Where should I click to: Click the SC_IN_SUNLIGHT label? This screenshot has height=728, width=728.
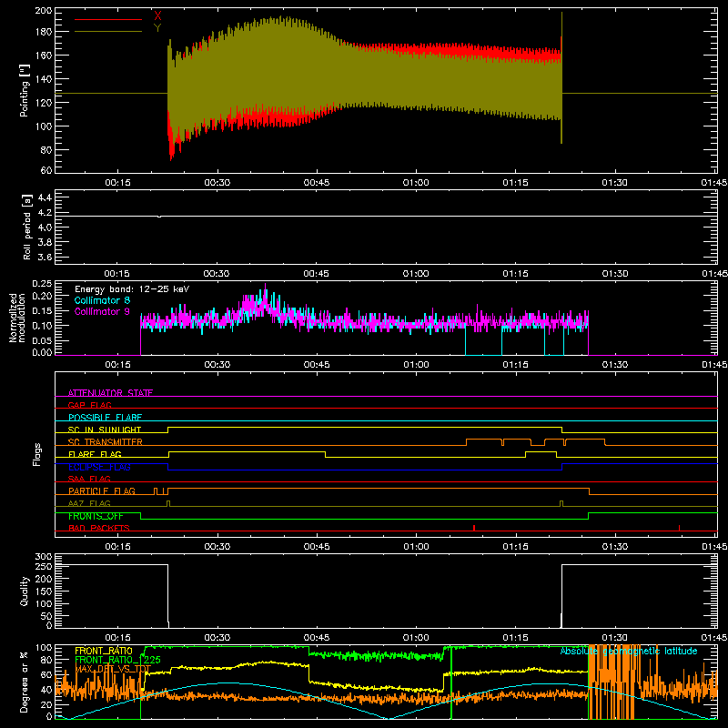click(105, 430)
